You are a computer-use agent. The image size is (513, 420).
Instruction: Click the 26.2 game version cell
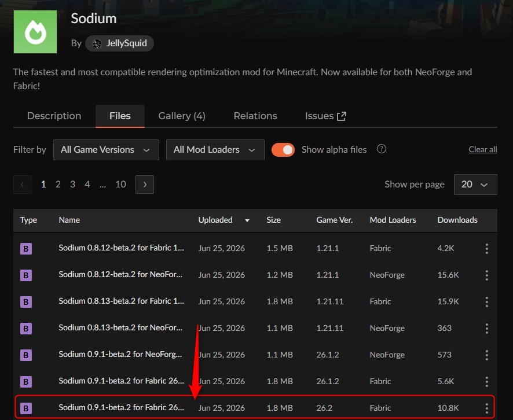pos(324,408)
